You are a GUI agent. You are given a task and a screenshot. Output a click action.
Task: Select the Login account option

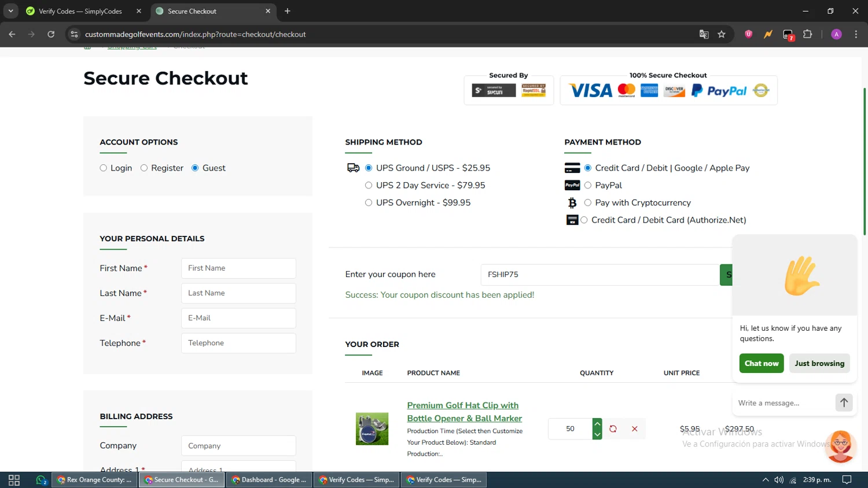[104, 168]
